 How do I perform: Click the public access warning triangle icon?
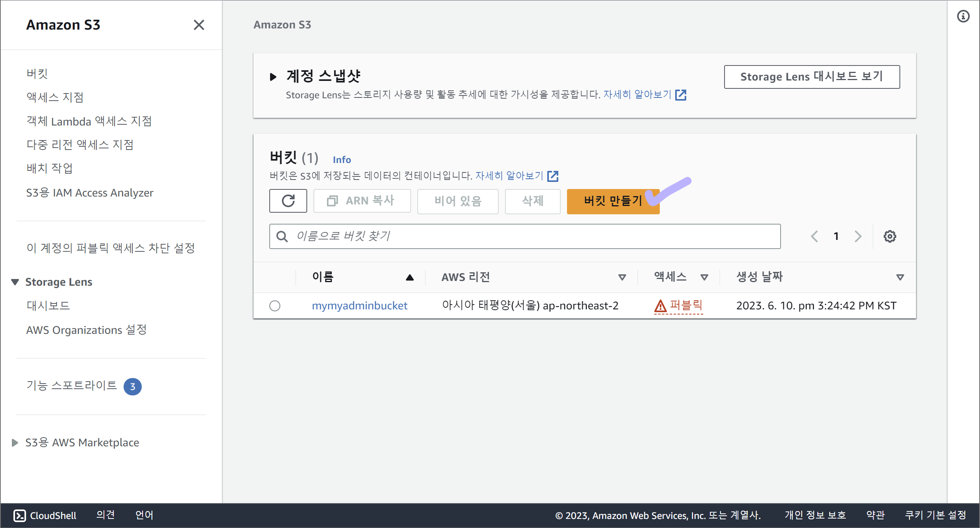660,306
